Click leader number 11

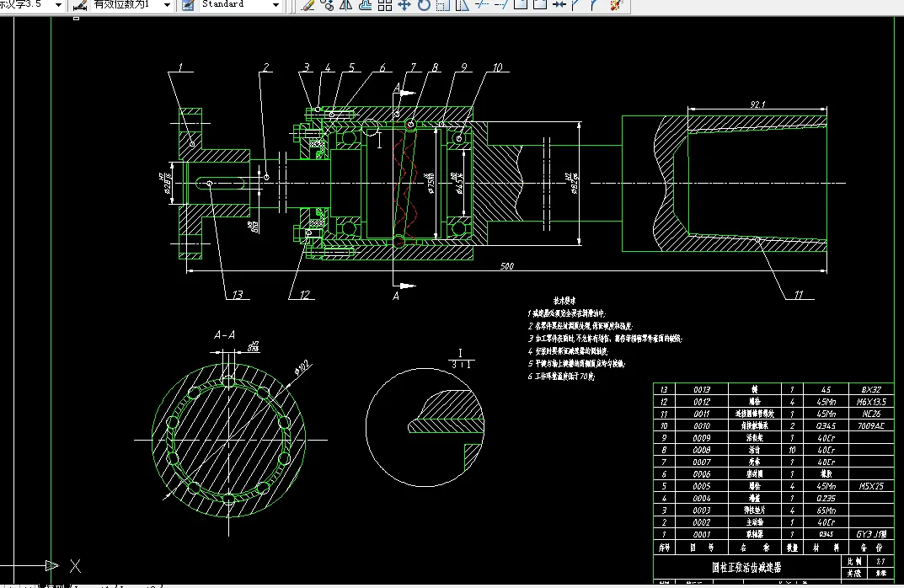(x=799, y=295)
